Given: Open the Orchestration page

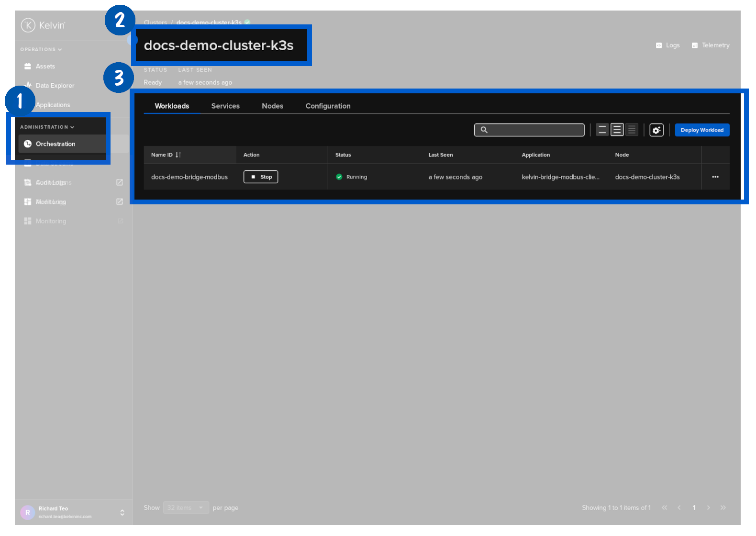Looking at the screenshot, I should pos(56,144).
